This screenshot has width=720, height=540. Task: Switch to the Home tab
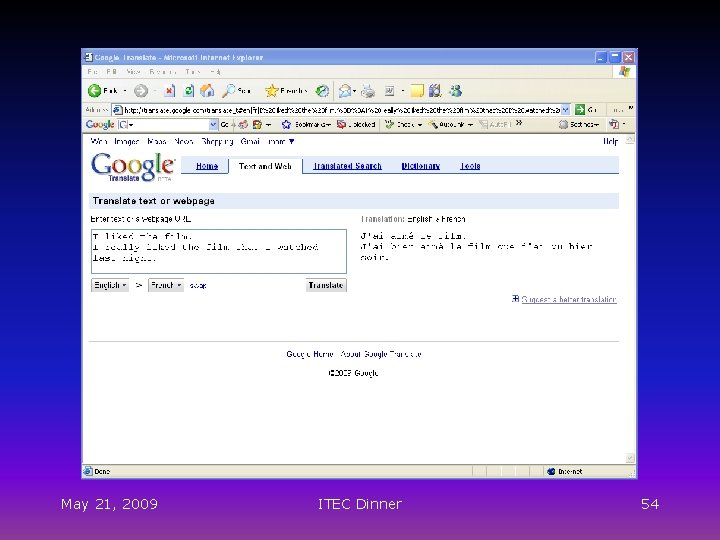[207, 166]
